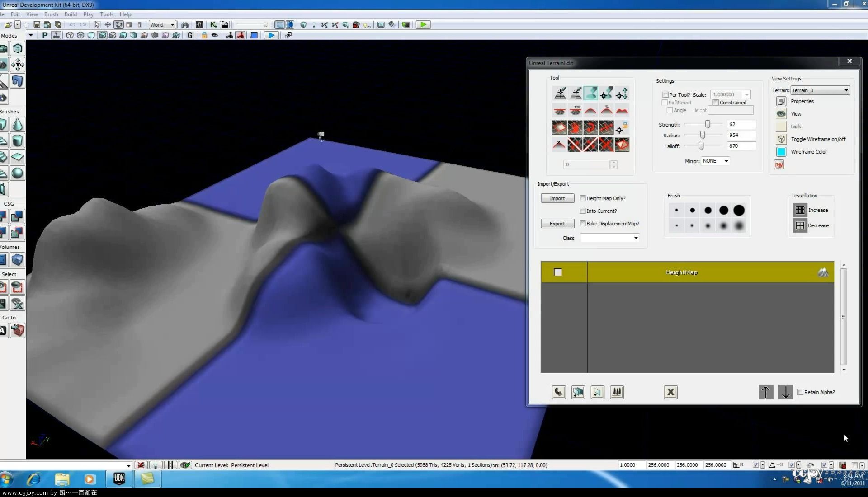Open the Mirror dropdown menu

713,161
